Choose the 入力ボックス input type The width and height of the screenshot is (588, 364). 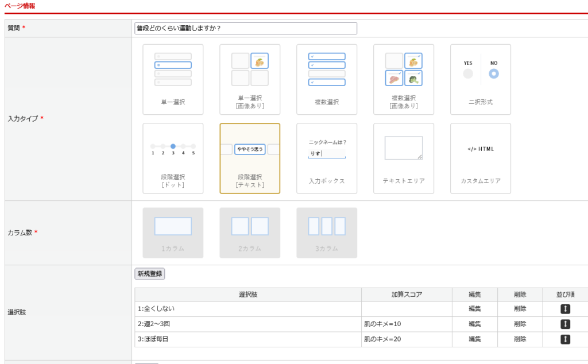[x=327, y=158]
